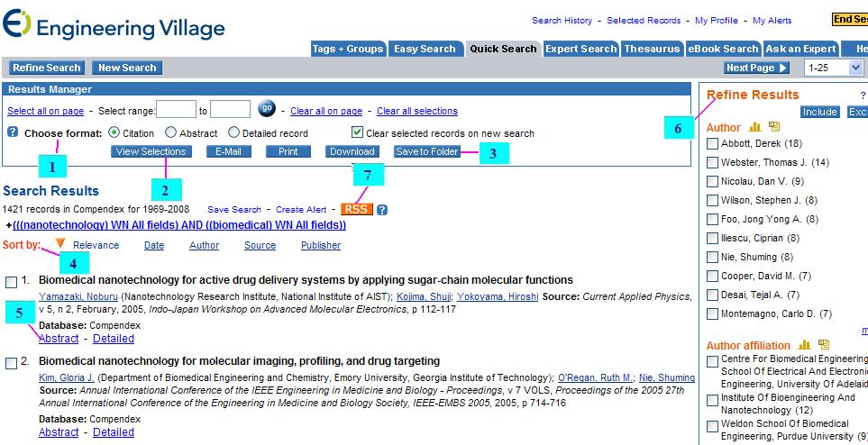Viewport: 868px width, 445px height.
Task: Open the Search History link
Action: click(562, 21)
